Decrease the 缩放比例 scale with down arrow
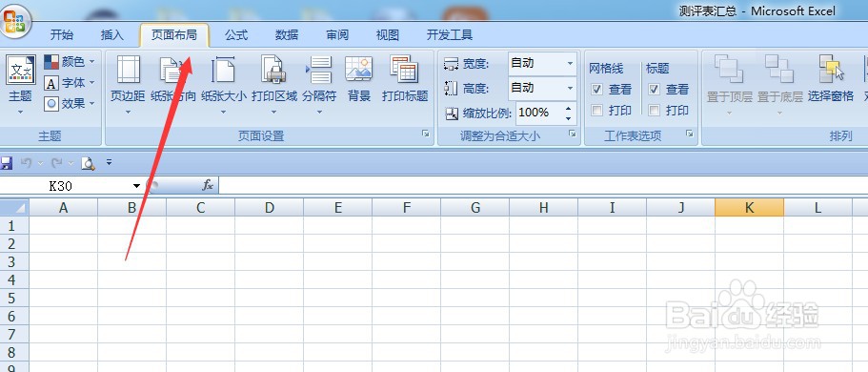The width and height of the screenshot is (868, 372). (569, 118)
